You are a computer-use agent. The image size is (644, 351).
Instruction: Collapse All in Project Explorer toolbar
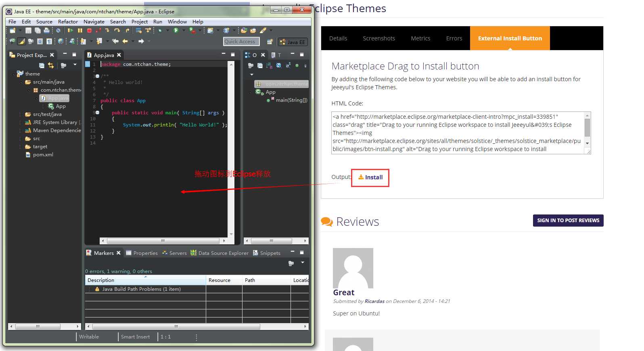coord(42,65)
